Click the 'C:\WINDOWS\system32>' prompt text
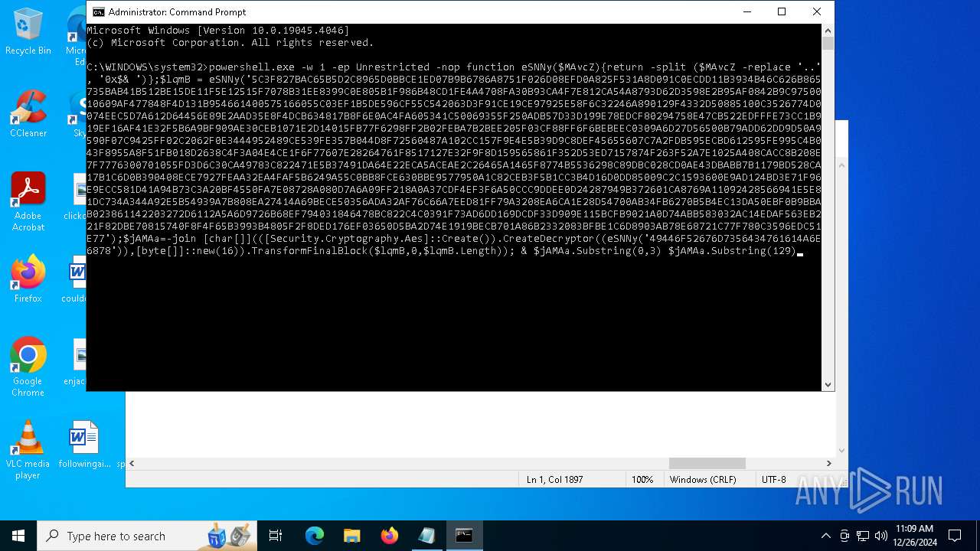This screenshot has width=980, height=551. (x=147, y=67)
